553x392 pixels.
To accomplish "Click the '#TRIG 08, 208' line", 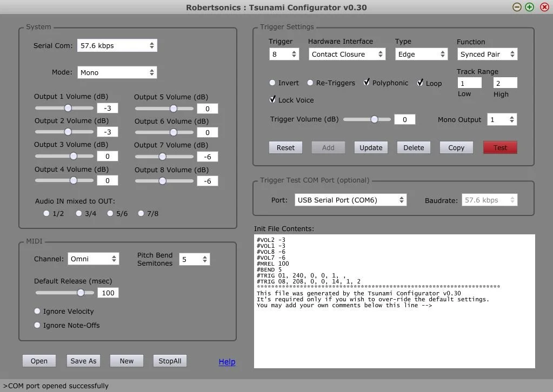I will pos(309,281).
